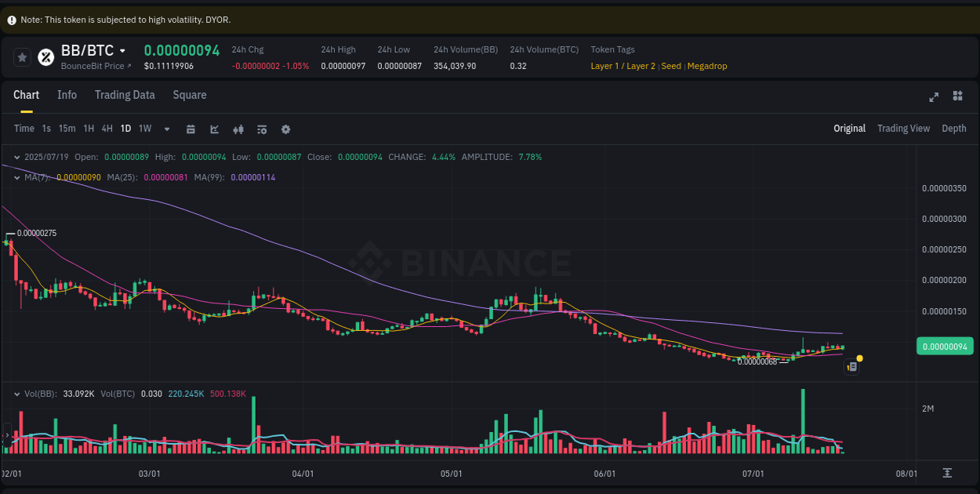Click the jump-to-latest icon below the price scale
The image size is (980, 494).
(x=949, y=473)
